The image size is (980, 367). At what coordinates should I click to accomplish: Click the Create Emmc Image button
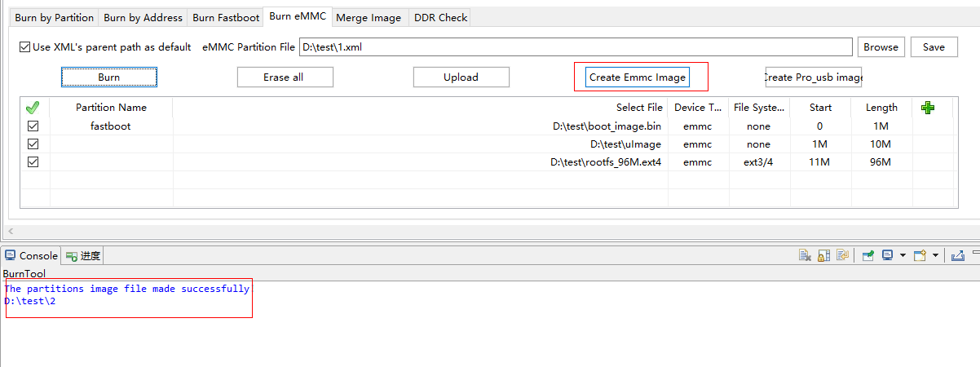[x=638, y=77]
